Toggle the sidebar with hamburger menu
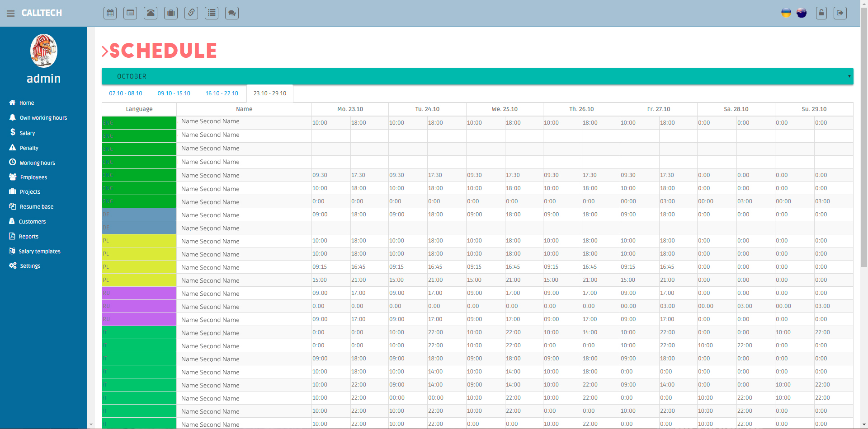The height and width of the screenshot is (429, 868). 11,14
